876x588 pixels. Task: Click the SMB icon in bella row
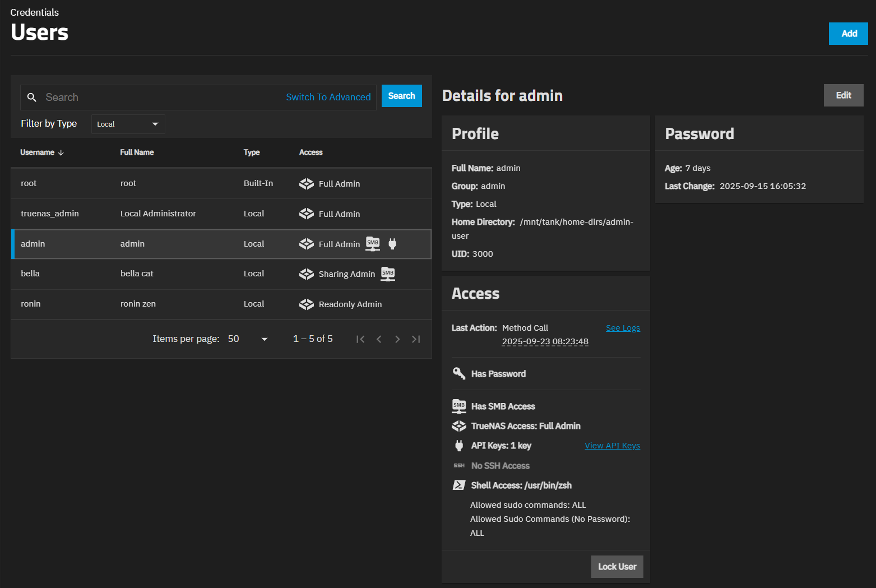[x=388, y=274]
